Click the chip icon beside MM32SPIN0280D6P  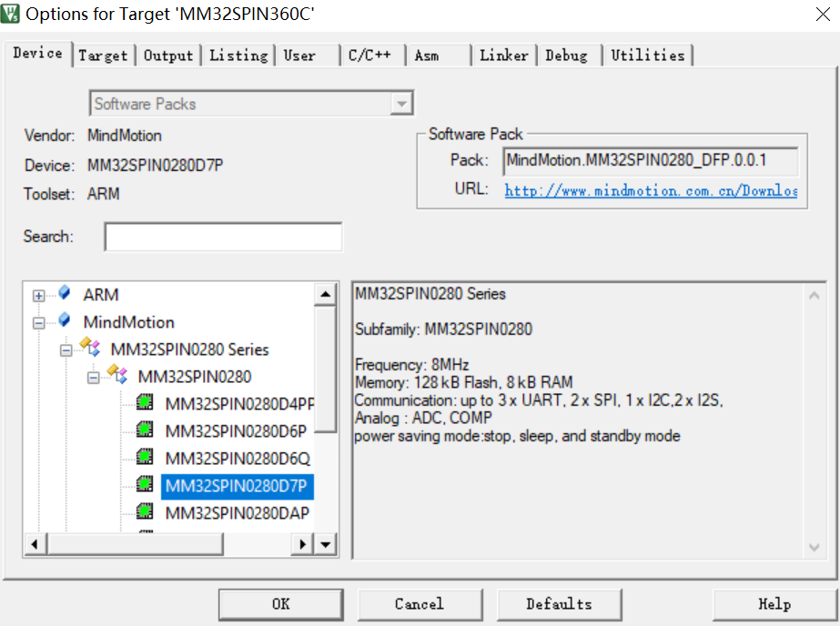145,429
